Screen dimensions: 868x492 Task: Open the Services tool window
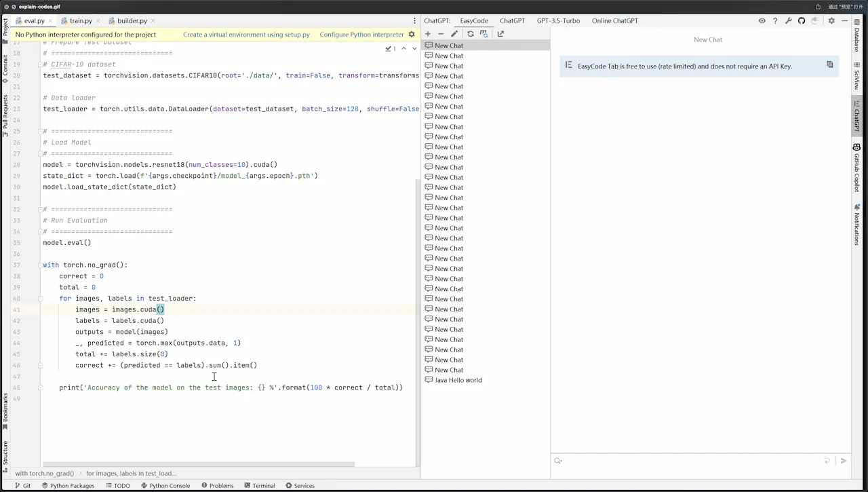(300, 486)
